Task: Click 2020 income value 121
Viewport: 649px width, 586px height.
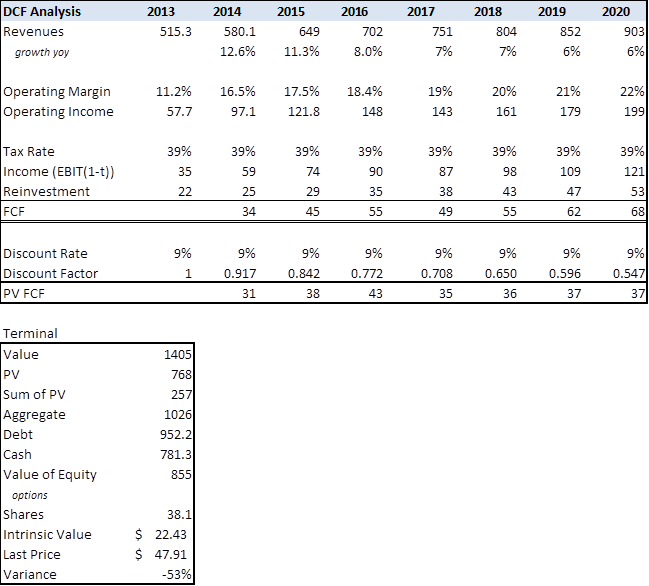Action: point(634,171)
